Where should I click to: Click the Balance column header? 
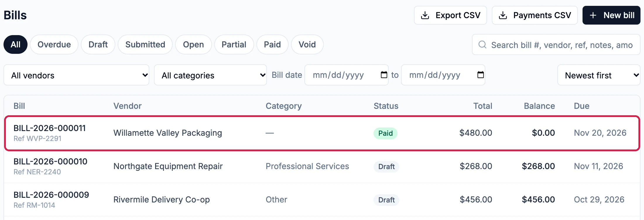[x=539, y=106]
